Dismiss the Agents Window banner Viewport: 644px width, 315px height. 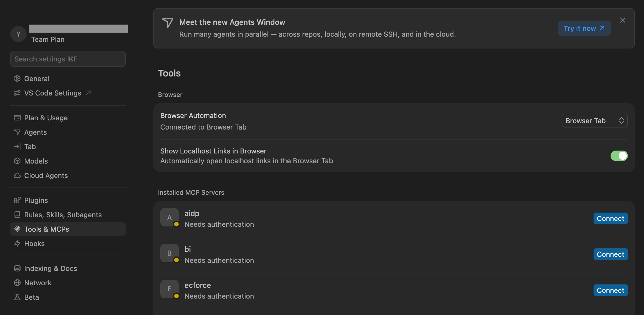(622, 20)
